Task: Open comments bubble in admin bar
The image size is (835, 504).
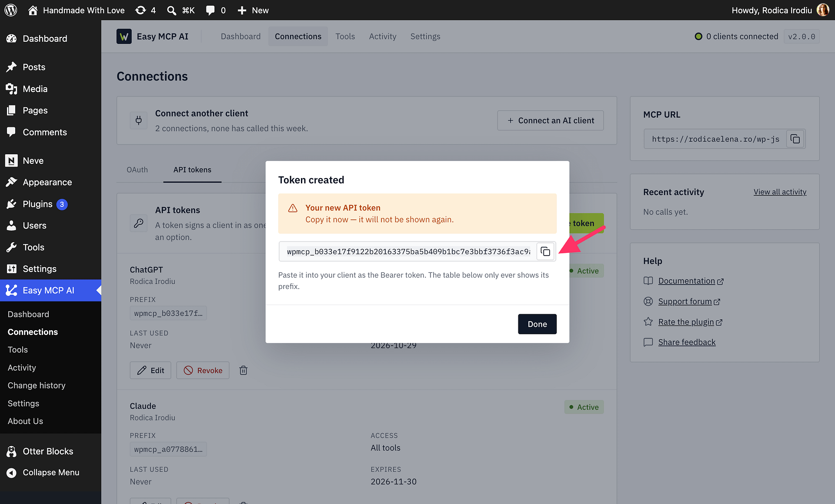Action: click(x=216, y=10)
